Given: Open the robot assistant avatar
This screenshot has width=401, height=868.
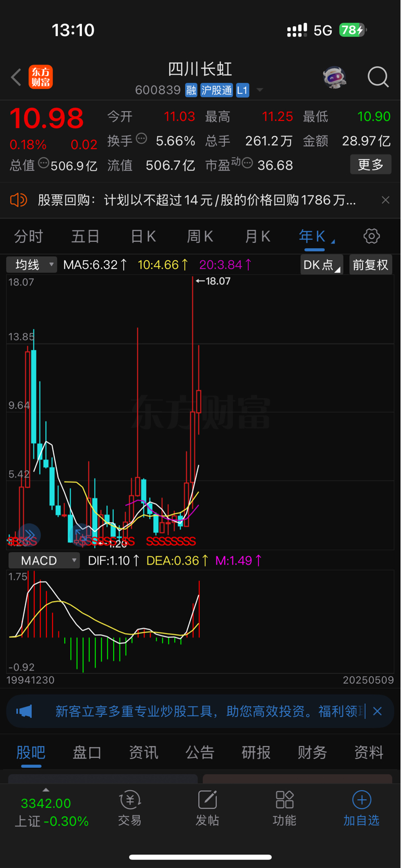Looking at the screenshot, I should click(x=334, y=77).
